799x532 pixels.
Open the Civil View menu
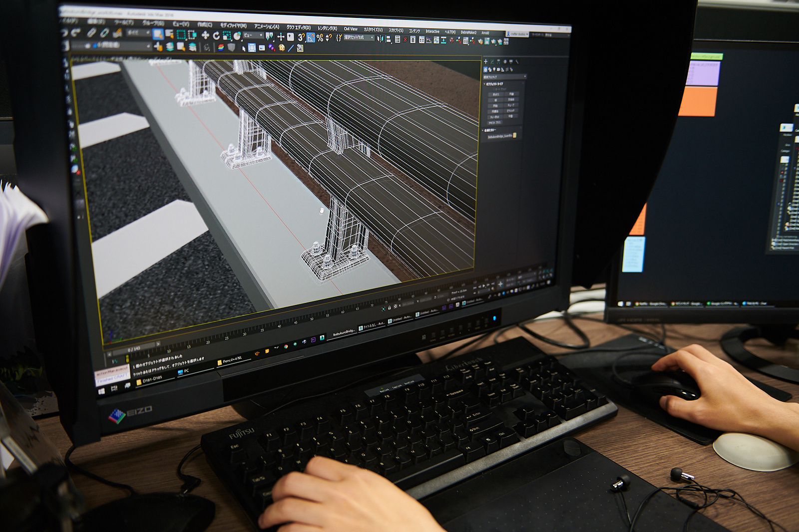pos(351,29)
